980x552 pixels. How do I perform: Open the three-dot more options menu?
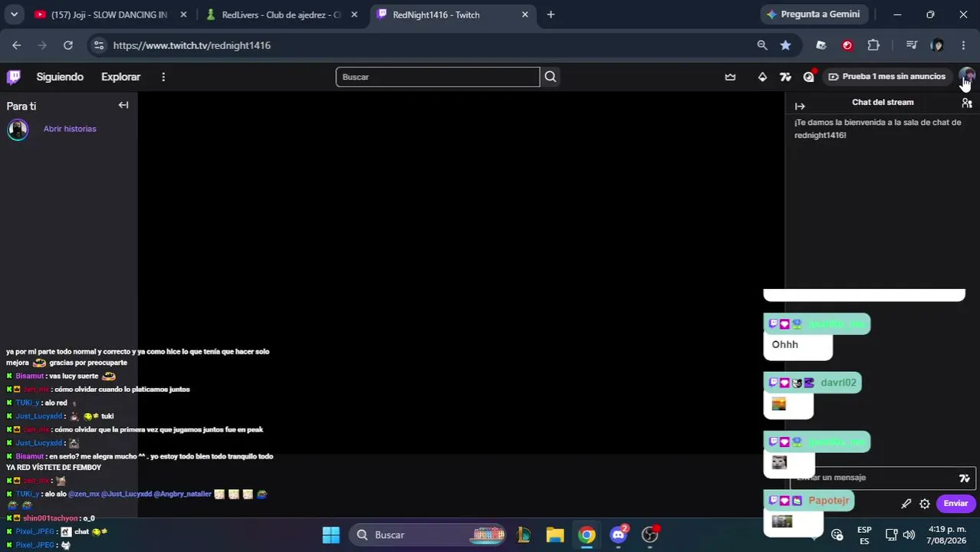(x=163, y=77)
